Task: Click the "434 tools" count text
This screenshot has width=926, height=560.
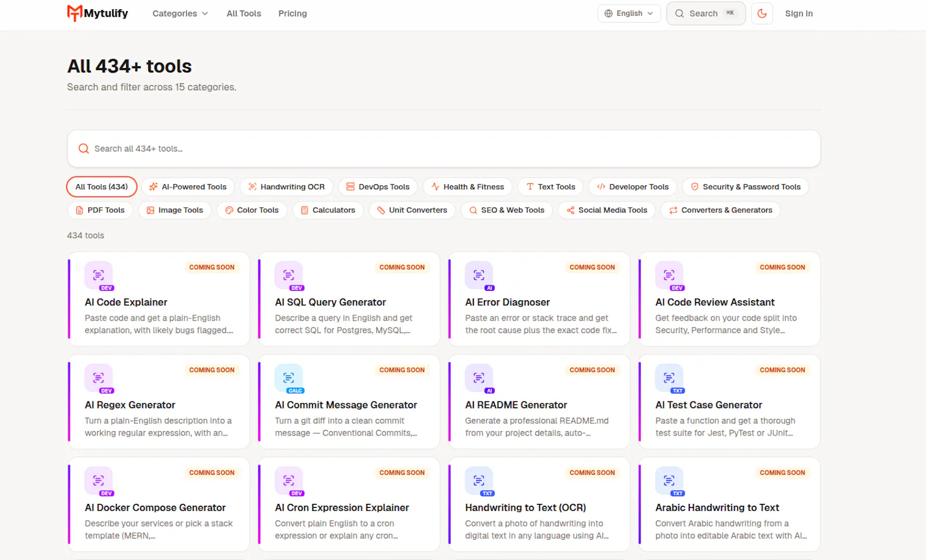Action: (x=86, y=235)
